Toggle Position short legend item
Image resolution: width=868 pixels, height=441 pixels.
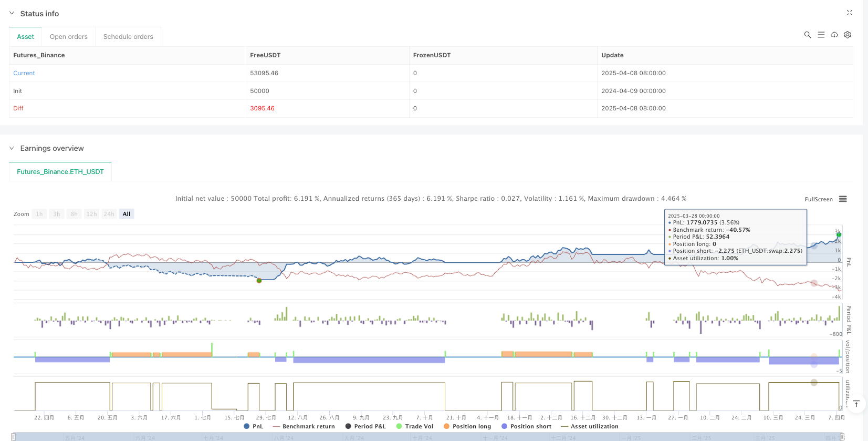526,426
